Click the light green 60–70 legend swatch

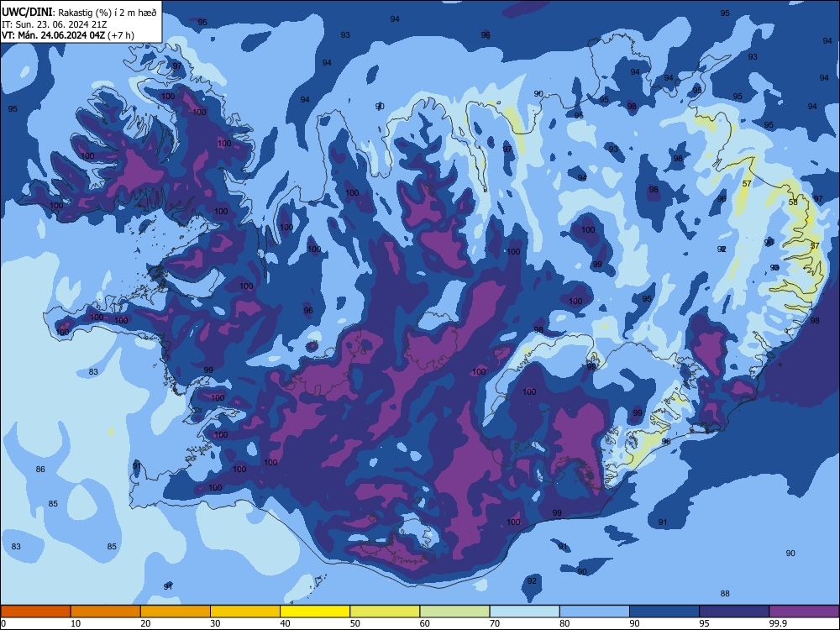454,612
